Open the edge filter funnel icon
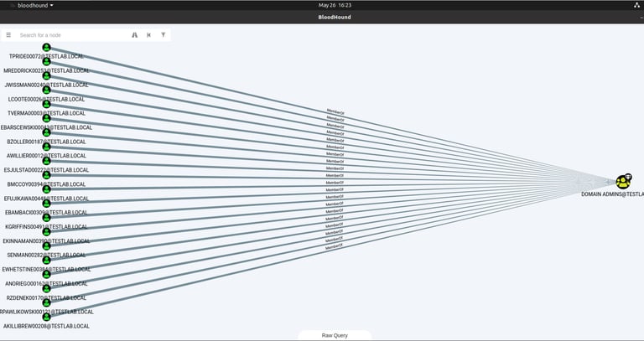Screen dimensions: 644x341 163,35
